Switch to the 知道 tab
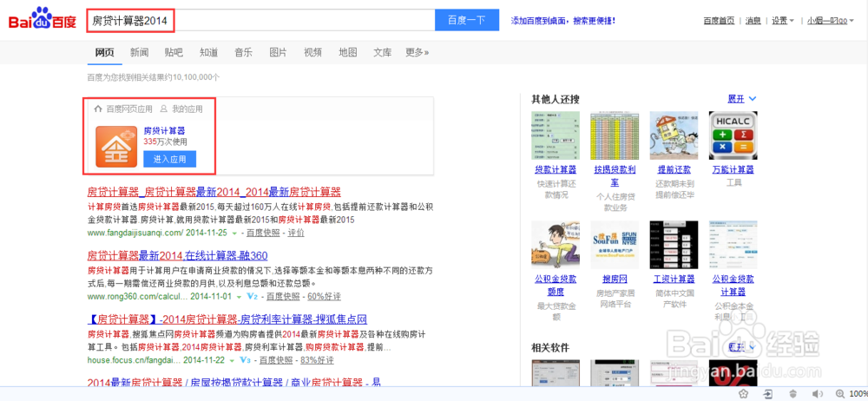The width and height of the screenshot is (868, 401). tap(208, 53)
